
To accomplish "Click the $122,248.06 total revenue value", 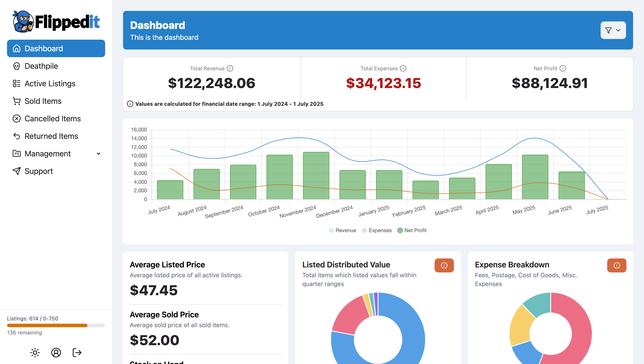I will [212, 83].
